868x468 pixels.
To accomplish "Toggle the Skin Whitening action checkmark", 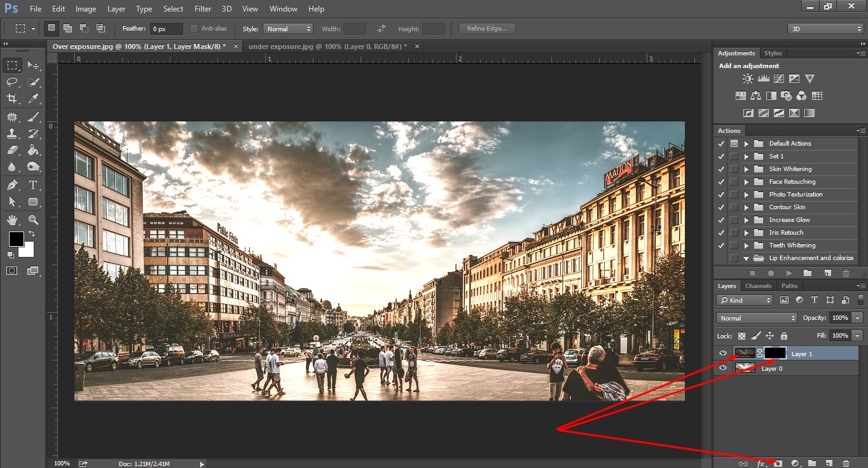I will pyautogui.click(x=721, y=169).
